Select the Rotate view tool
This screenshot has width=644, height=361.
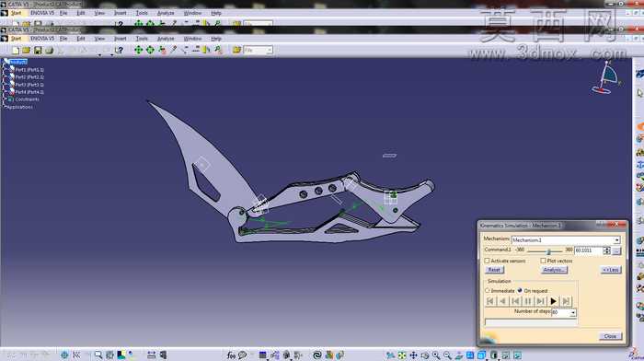pos(425,355)
